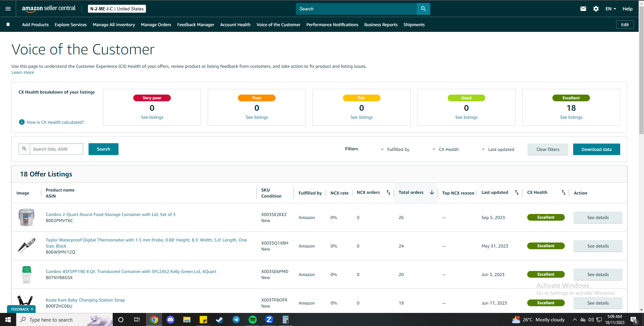See listings under Very poor CX Health
Screen dimensions: 644x326
click(152, 117)
